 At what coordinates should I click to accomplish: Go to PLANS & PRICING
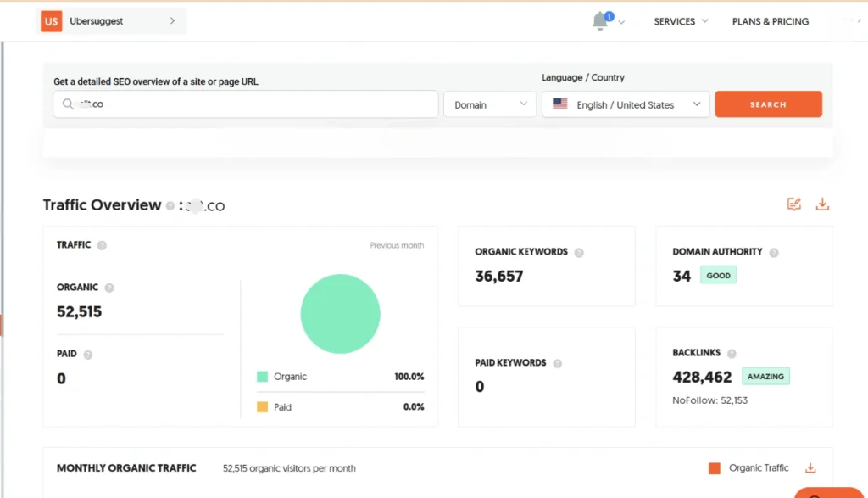(770, 21)
